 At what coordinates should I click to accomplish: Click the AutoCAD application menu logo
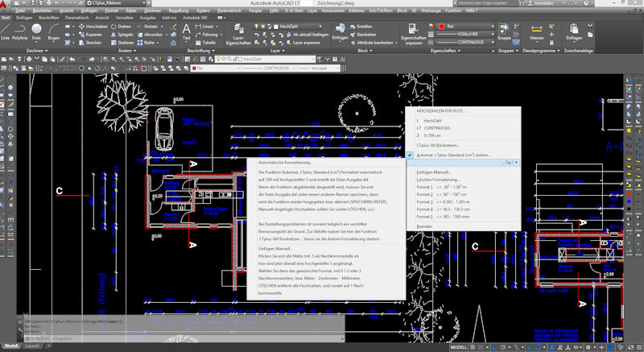coord(4,3)
